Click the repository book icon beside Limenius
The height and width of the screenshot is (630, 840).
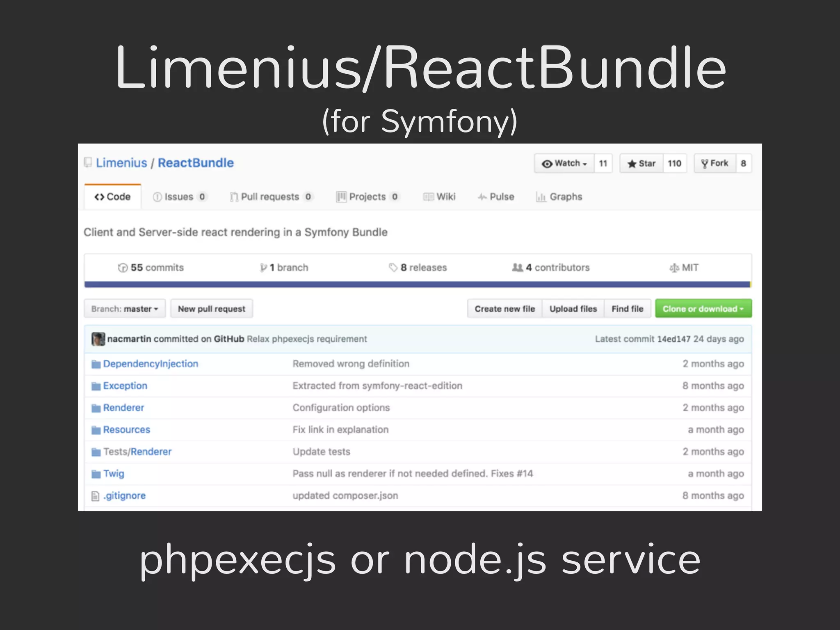(x=88, y=163)
